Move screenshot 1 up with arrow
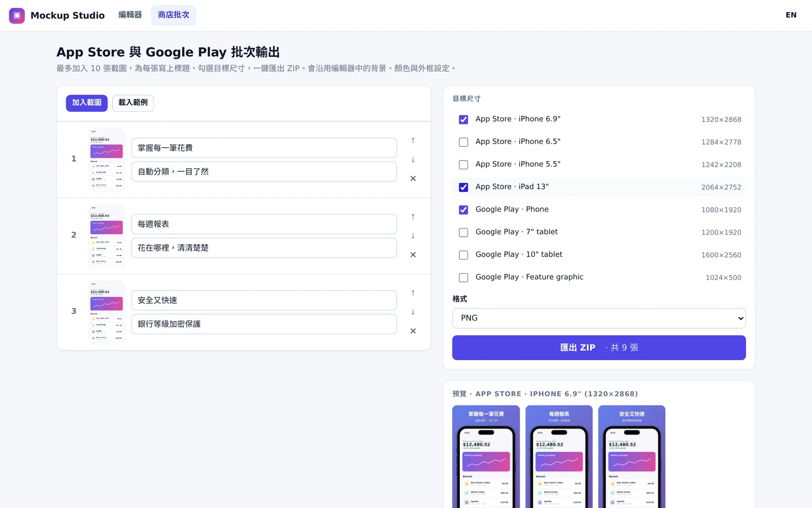812x508 pixels. (413, 140)
